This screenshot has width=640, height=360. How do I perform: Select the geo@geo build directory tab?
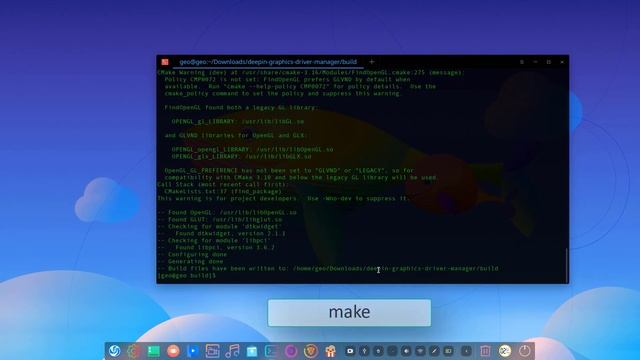click(x=268, y=62)
